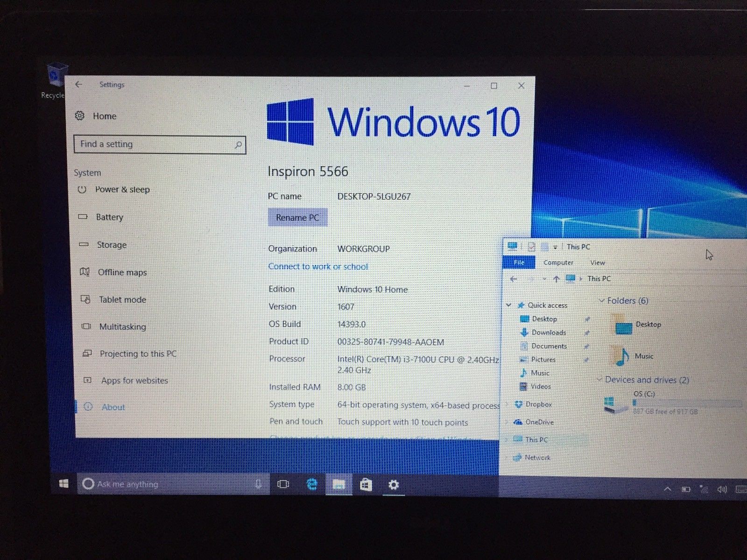Screen dimensions: 747x560
Task: Click the OS (C:) drive usage bar
Action: (687, 403)
